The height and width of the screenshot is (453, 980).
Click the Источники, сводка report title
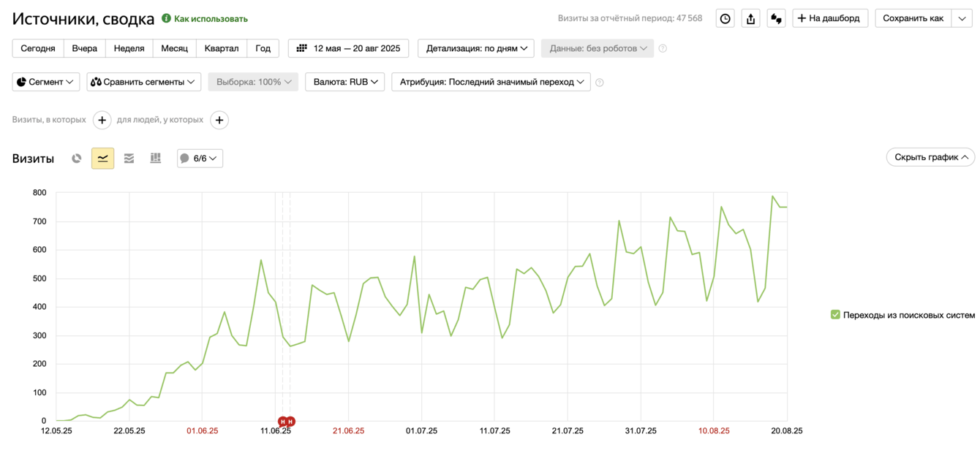click(x=83, y=19)
